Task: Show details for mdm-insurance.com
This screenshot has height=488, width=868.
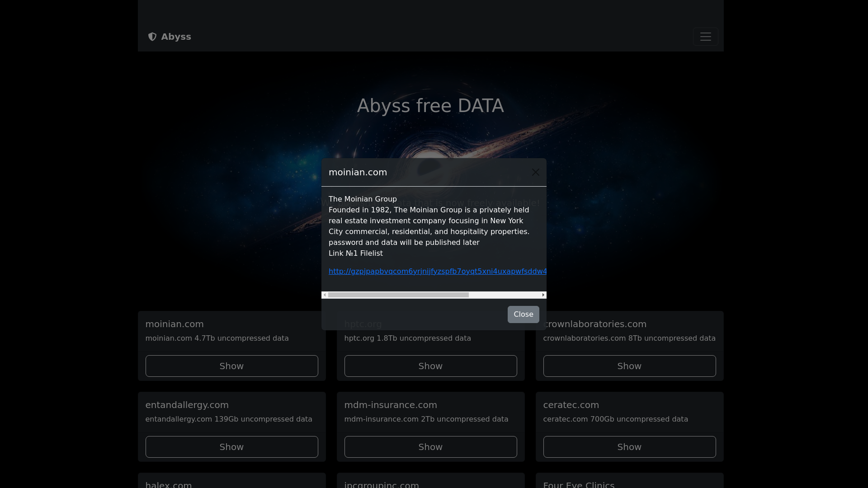Action: click(x=430, y=447)
